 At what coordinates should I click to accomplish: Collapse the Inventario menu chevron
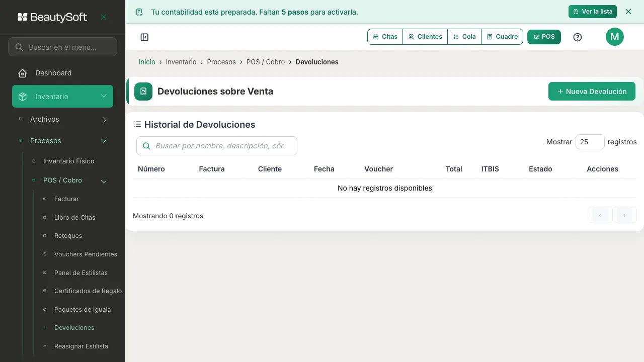click(104, 96)
